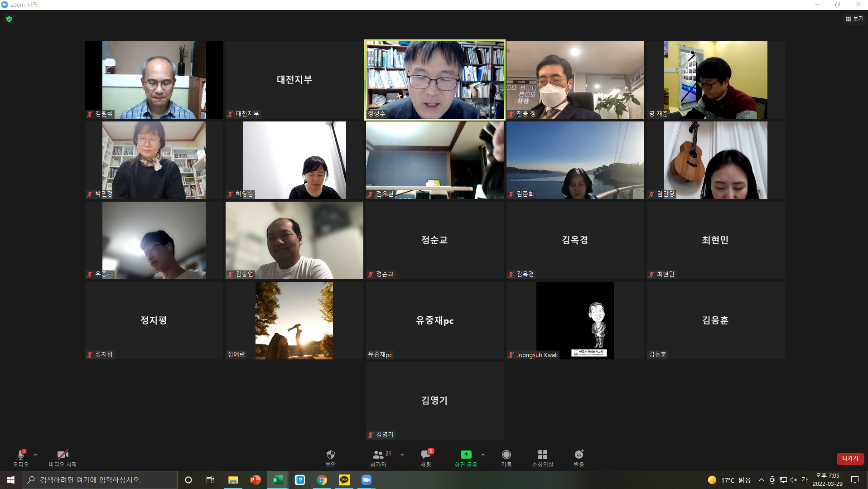Restore down the Zoom 회의 window
Viewport: 868px width, 489px height.
click(838, 5)
